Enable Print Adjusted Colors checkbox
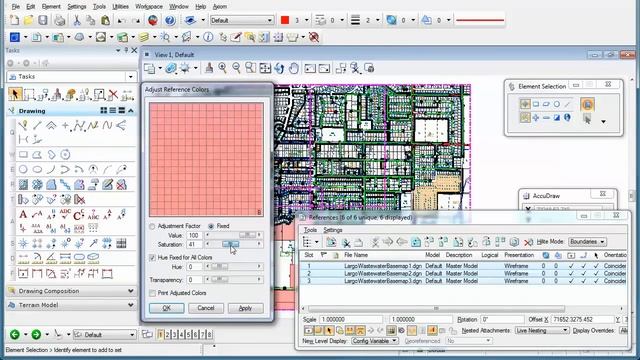 pyautogui.click(x=152, y=293)
